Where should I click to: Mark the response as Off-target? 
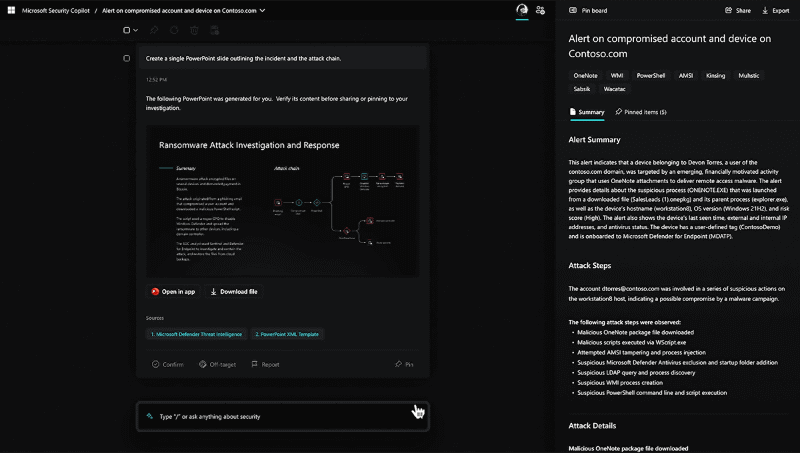coord(217,364)
